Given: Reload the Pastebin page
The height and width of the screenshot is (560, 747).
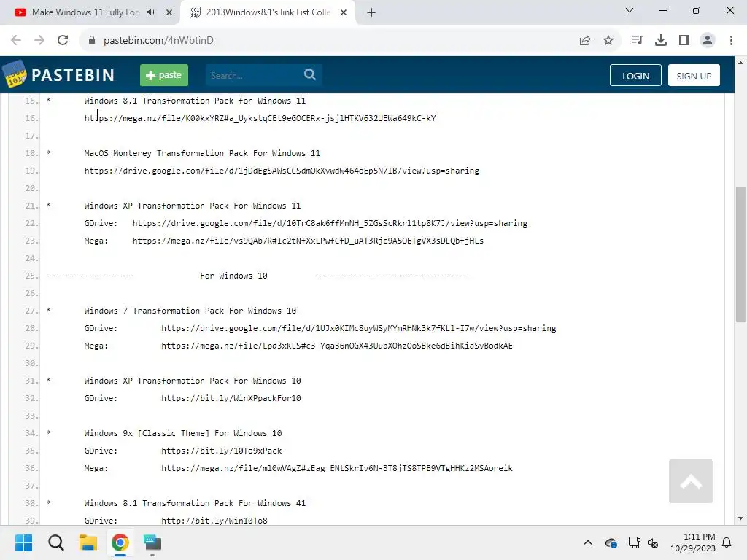Looking at the screenshot, I should [63, 41].
